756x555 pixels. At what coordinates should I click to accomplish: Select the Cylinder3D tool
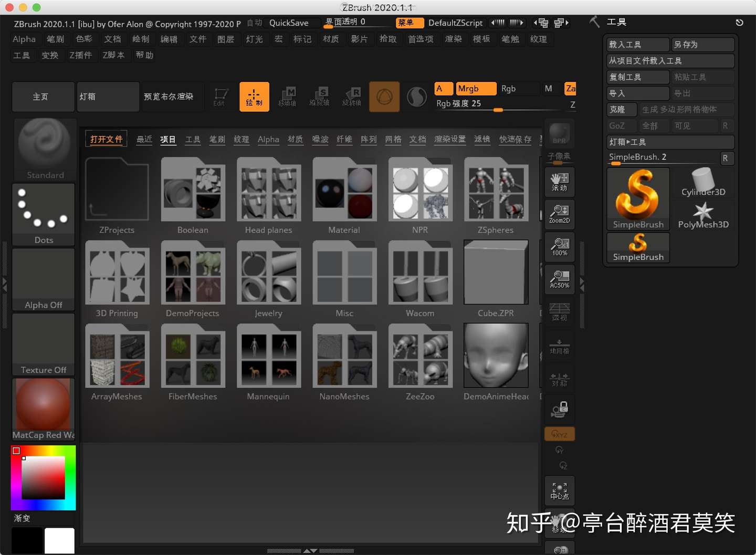(703, 182)
